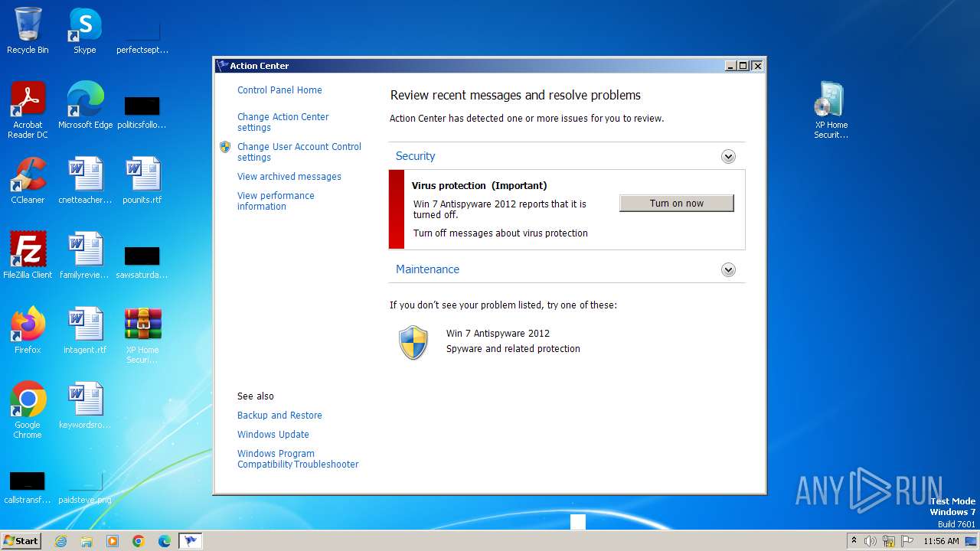Select the XP Home Securi WinRAR archive icon
This screenshot has width=980, height=551.
142,335
